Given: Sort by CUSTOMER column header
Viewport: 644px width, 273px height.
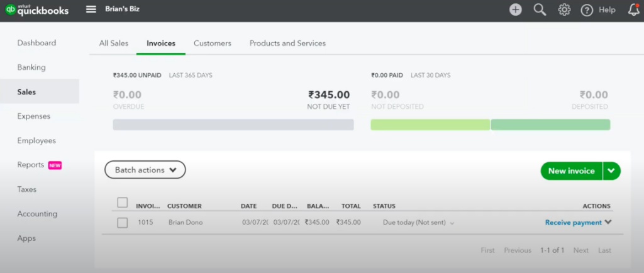Looking at the screenshot, I should (184, 206).
